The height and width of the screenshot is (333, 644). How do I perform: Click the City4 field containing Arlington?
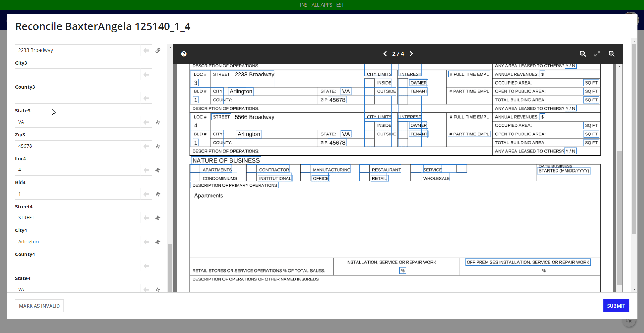[x=77, y=242]
